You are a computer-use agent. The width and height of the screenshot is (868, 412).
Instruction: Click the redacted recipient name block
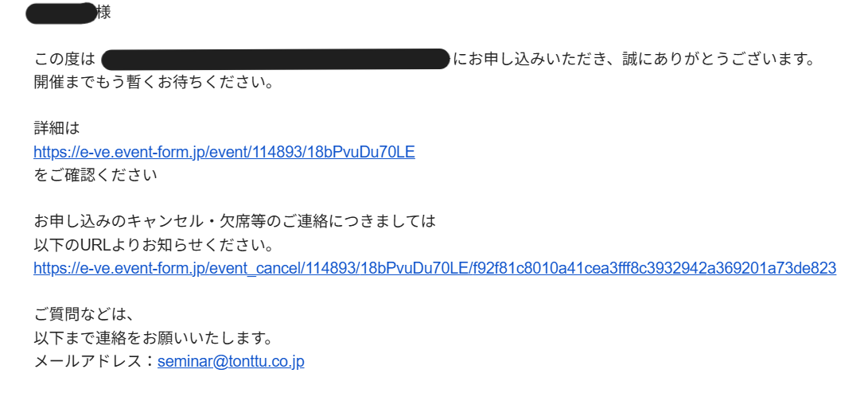pos(60,14)
